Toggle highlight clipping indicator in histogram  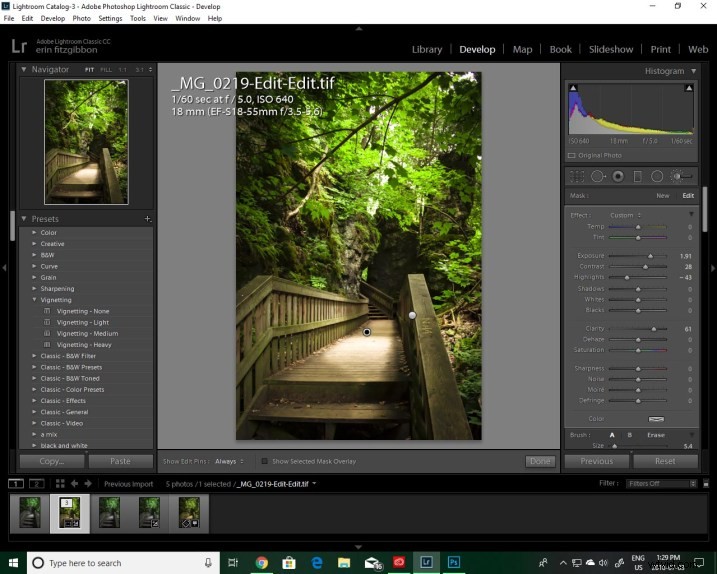689,88
